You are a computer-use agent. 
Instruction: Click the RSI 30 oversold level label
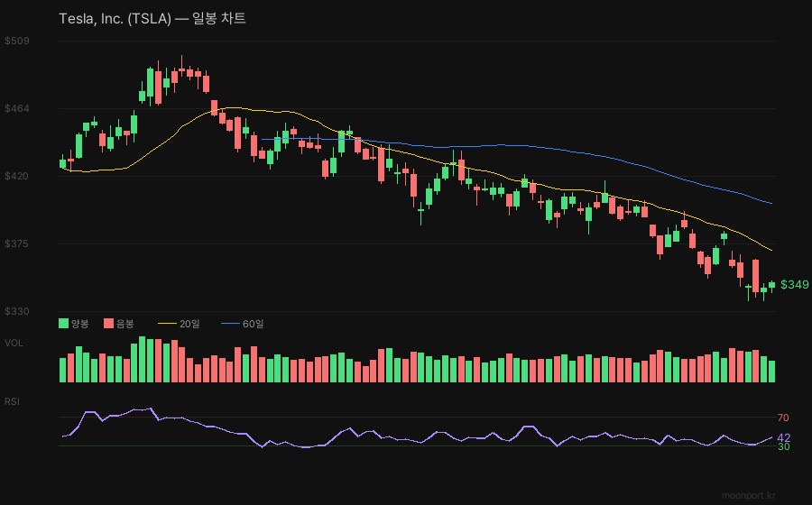coord(783,446)
